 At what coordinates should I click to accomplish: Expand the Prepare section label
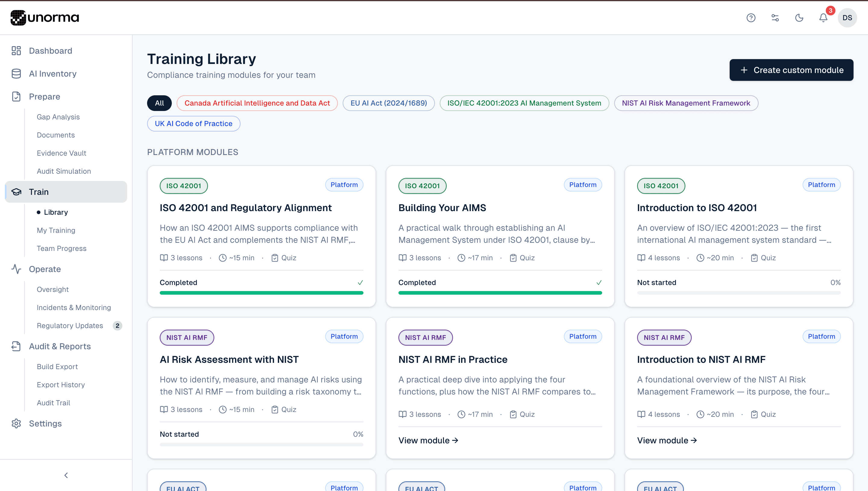coord(45,97)
